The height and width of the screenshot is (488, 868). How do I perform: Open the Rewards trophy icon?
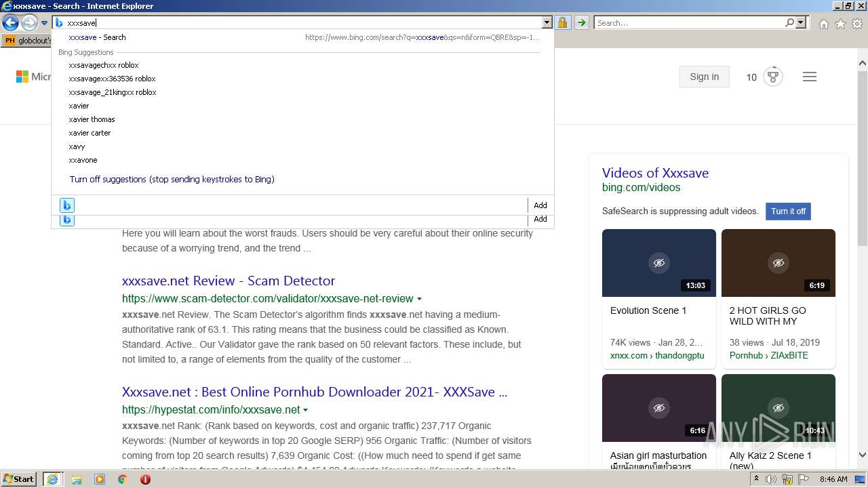[x=772, y=77]
